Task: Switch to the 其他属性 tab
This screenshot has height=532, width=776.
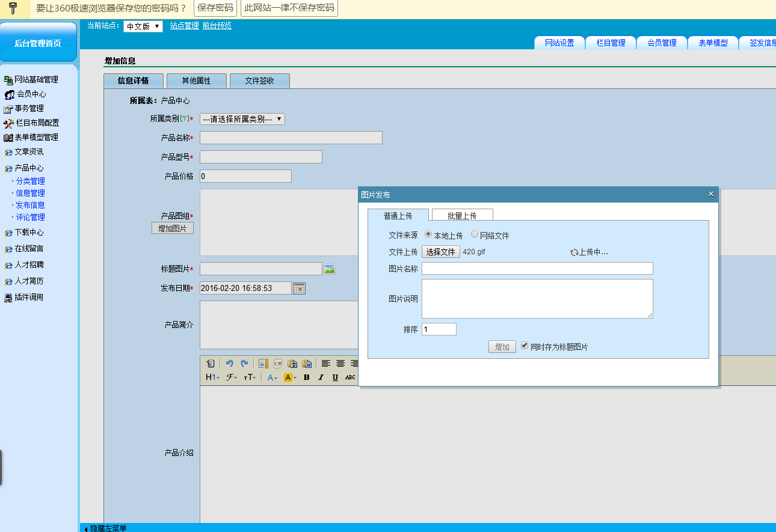Action: point(196,81)
